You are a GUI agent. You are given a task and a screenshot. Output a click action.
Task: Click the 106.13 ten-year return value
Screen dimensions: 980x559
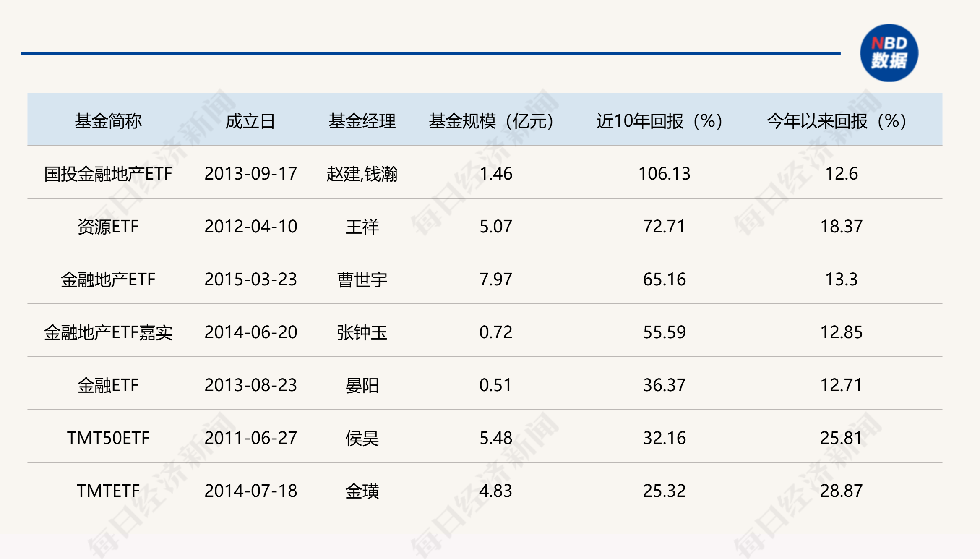click(x=664, y=174)
